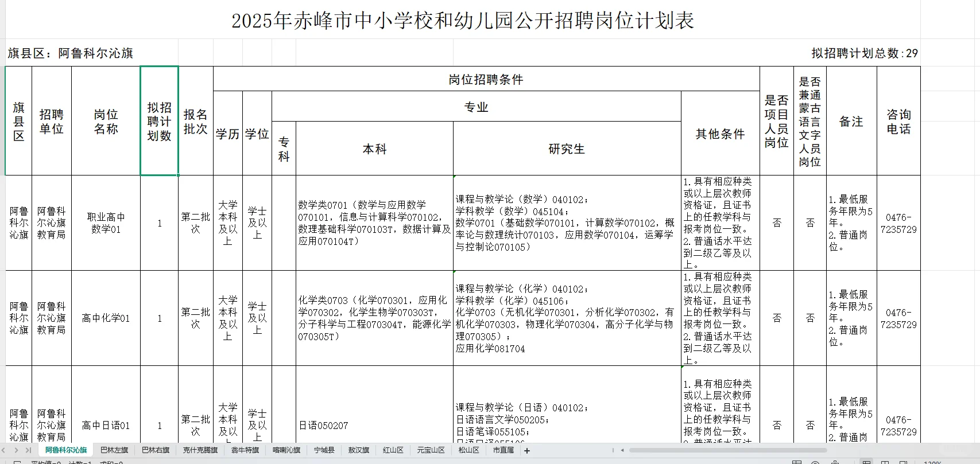Image resolution: width=980 pixels, height=464 pixels.
Task: Click the 数学类0701 undergraduate major cell
Action: pos(375,223)
